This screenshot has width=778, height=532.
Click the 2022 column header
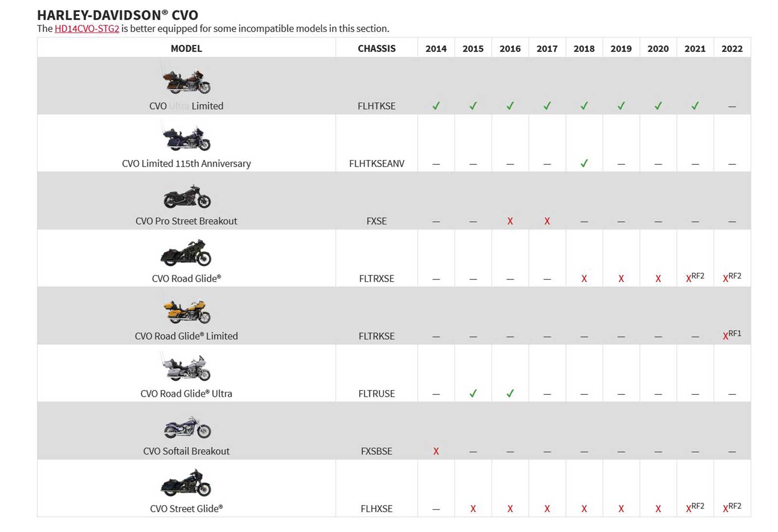point(732,49)
